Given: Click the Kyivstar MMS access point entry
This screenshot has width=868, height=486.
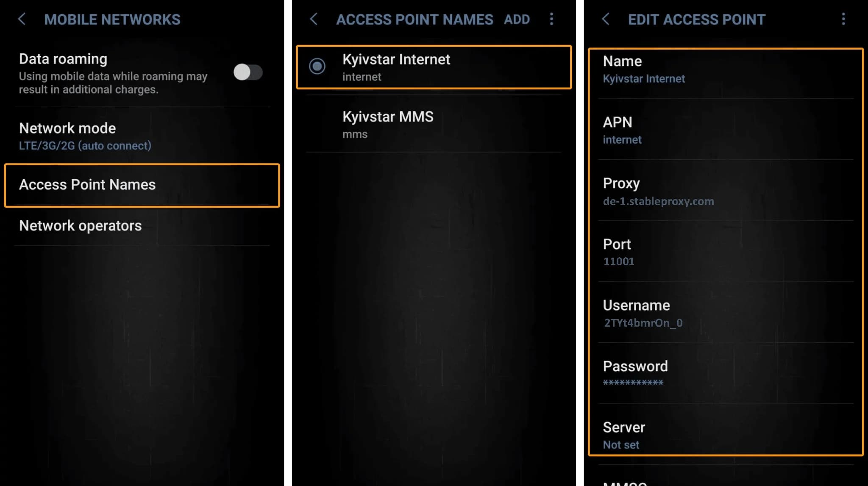Looking at the screenshot, I should [434, 124].
